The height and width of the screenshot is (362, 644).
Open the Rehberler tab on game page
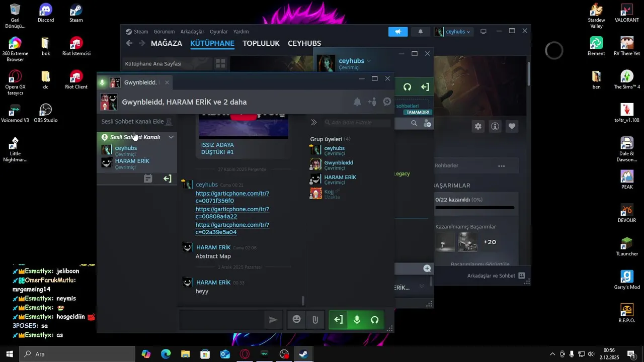[446, 165]
